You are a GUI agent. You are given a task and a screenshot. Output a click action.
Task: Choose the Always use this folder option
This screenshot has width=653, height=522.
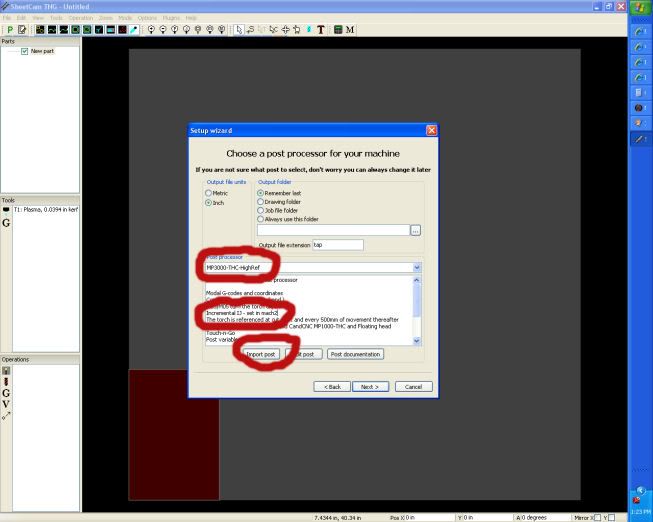[x=262, y=219]
